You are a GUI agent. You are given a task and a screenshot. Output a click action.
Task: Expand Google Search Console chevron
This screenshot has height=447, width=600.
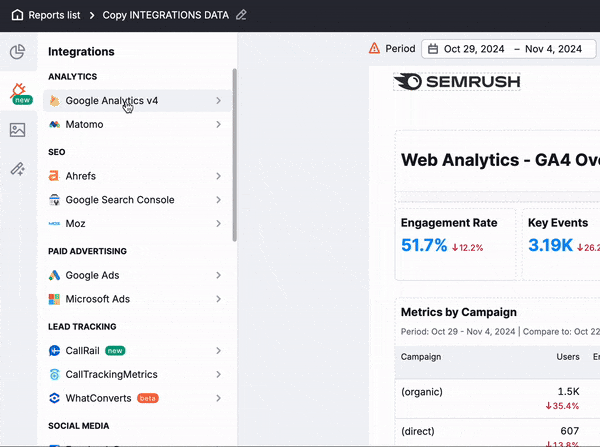[218, 200]
